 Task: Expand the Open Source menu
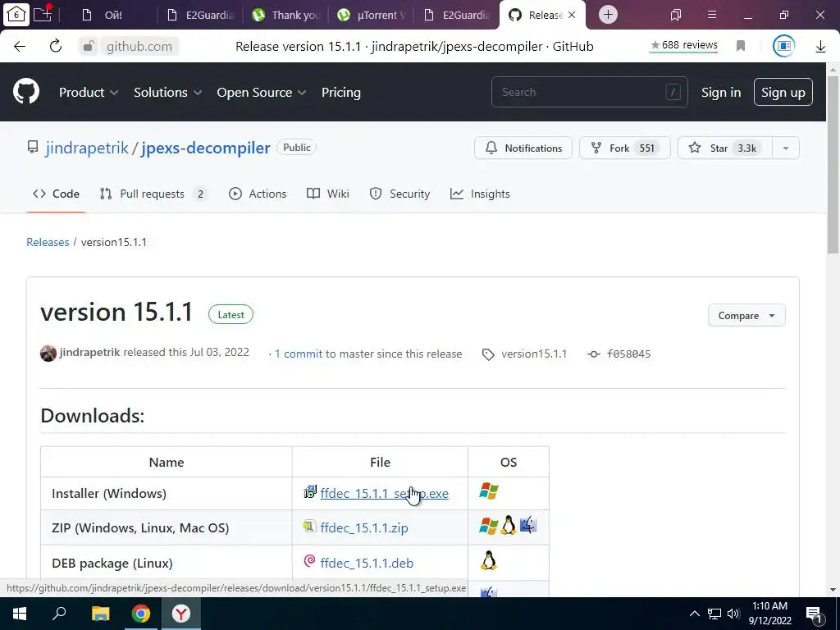tap(262, 92)
